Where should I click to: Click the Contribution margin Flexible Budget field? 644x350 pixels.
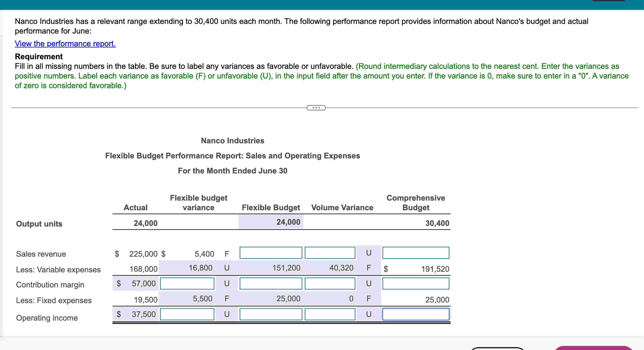[271, 284]
